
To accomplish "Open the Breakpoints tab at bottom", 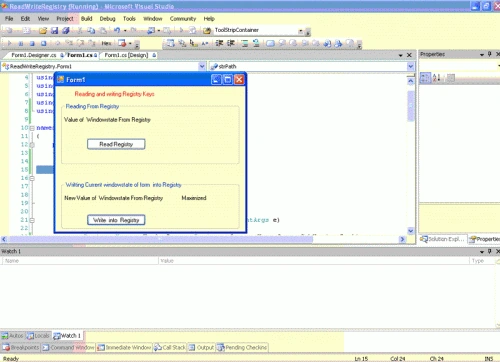I will [x=21, y=347].
